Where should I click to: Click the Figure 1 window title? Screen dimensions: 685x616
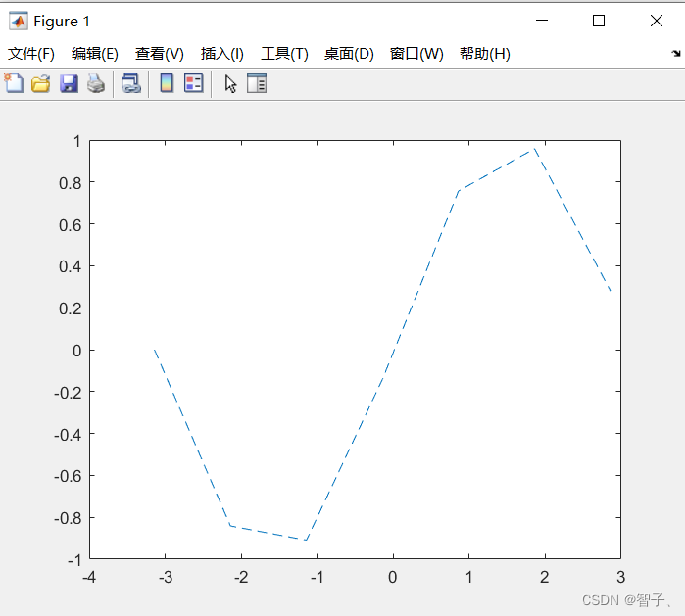coord(62,22)
